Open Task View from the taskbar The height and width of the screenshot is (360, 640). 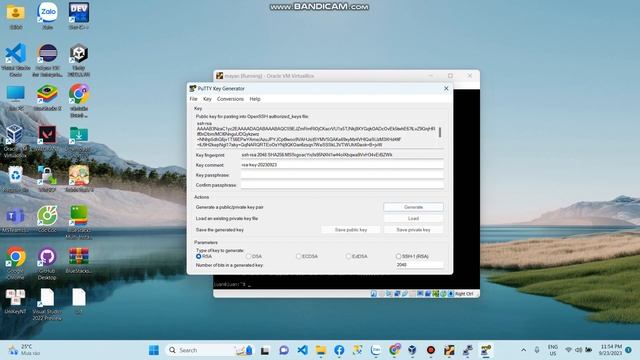click(x=265, y=350)
